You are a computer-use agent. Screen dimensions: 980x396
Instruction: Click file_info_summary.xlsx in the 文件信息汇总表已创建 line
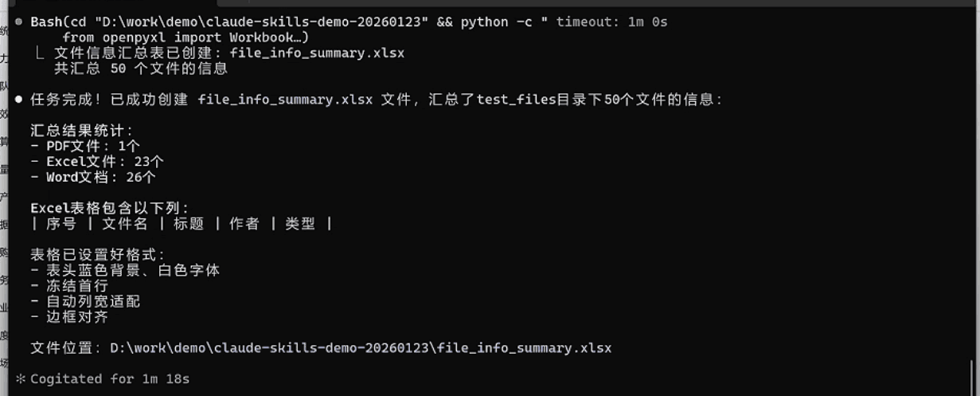317,53
